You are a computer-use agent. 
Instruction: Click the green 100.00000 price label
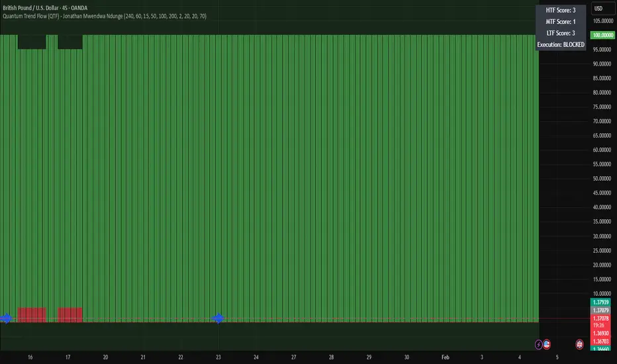[602, 35]
